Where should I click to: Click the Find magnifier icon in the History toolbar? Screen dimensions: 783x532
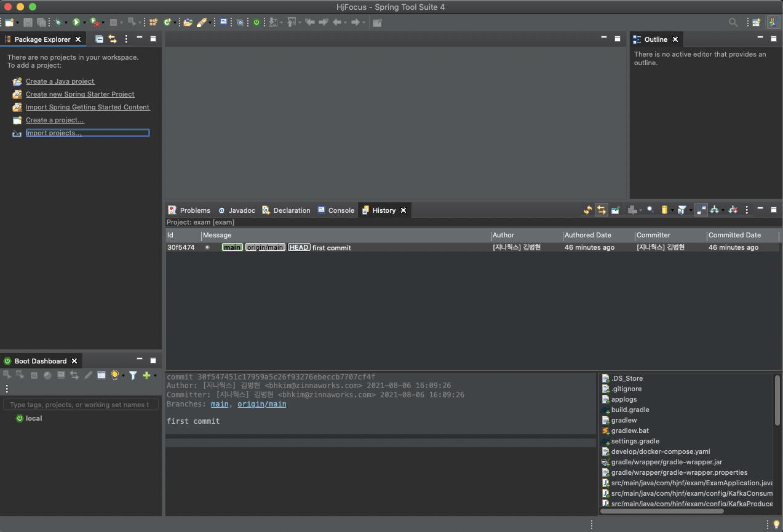(650, 210)
